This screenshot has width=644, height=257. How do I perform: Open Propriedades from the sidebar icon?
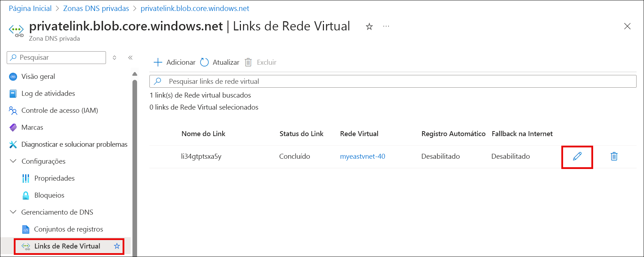click(x=26, y=178)
